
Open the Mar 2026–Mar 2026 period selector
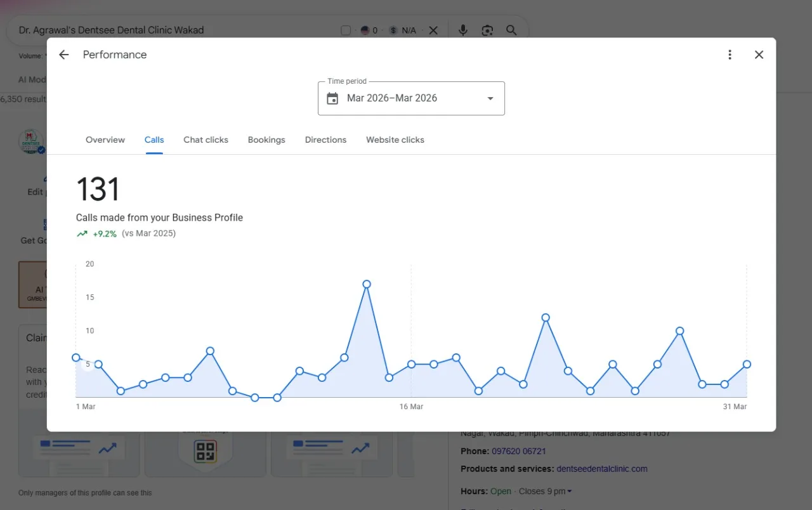(411, 98)
